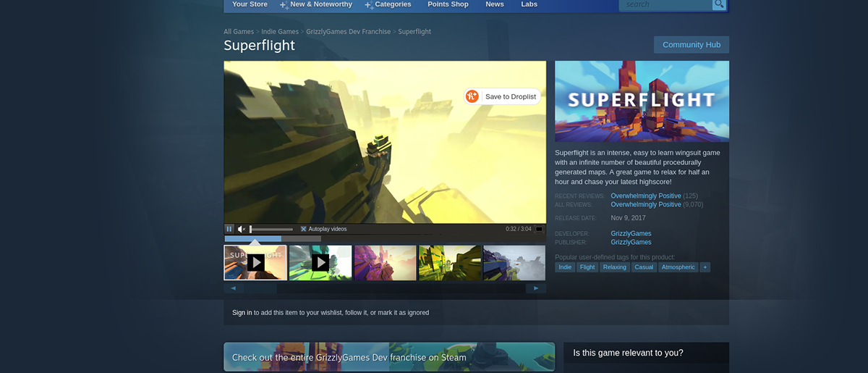868x373 pixels.
Task: Pause the Superflight trailer video
Action: [229, 229]
